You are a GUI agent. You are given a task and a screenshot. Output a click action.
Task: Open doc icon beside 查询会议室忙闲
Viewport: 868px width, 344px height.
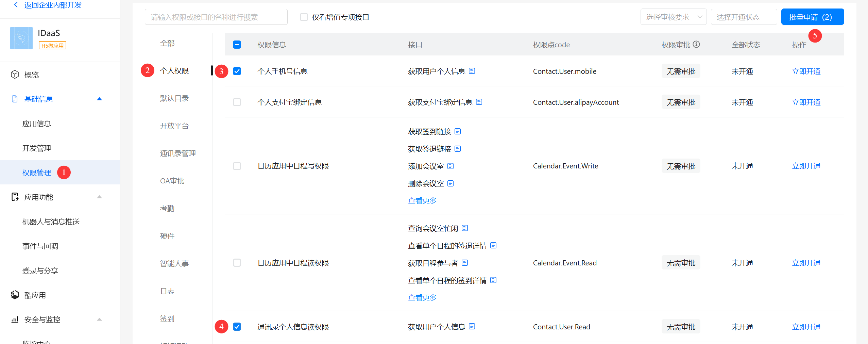[x=465, y=228]
